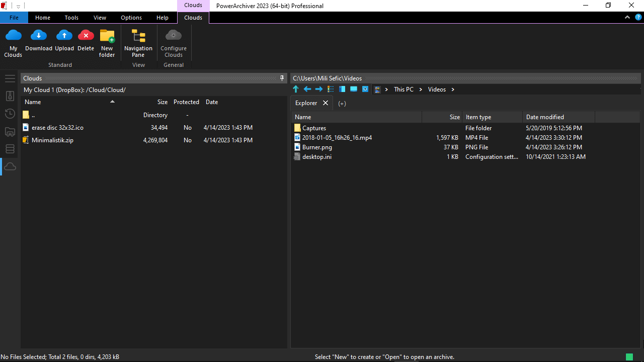The width and height of the screenshot is (644, 362).
Task: Collapse the ribbon with the top-right chevron
Action: (x=627, y=17)
